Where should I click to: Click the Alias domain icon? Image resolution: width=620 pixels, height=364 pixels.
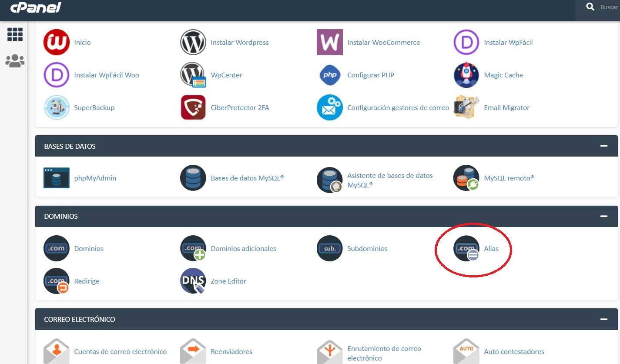click(466, 248)
